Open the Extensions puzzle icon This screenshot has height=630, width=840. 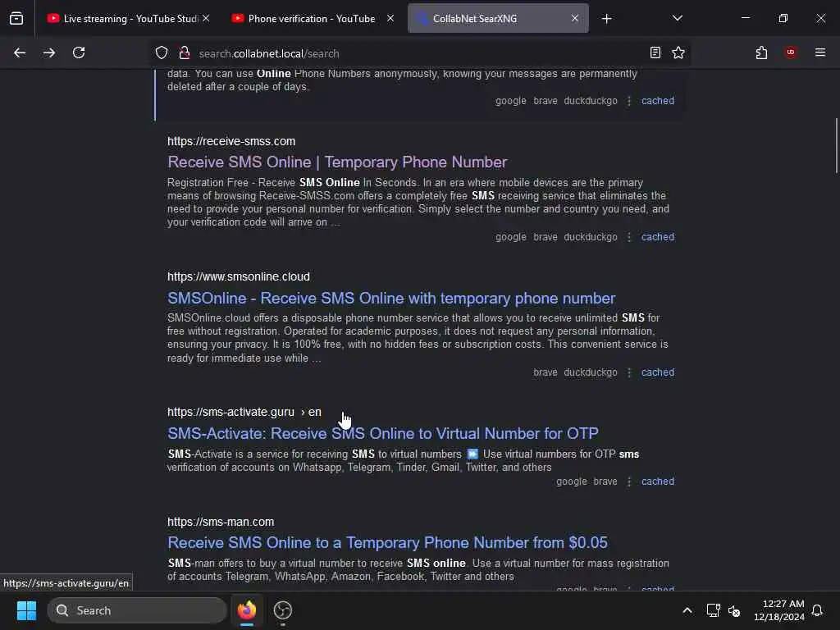point(761,52)
